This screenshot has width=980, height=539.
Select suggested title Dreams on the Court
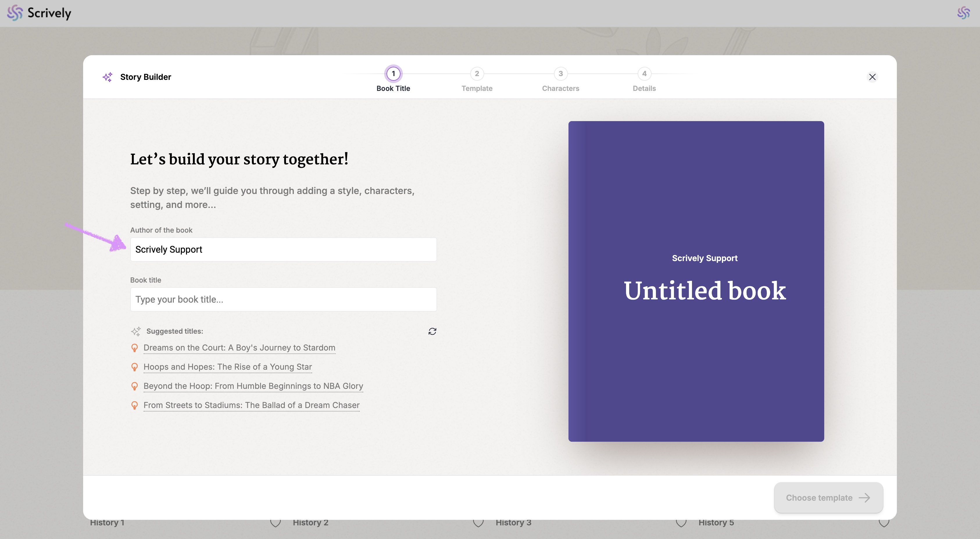239,348
